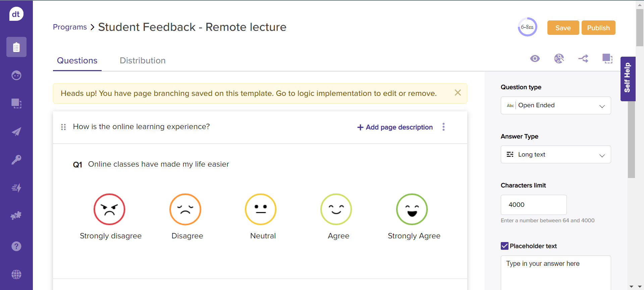Open the smiley face sidebar icon
Screen dimensions: 644x290
[x=16, y=75]
